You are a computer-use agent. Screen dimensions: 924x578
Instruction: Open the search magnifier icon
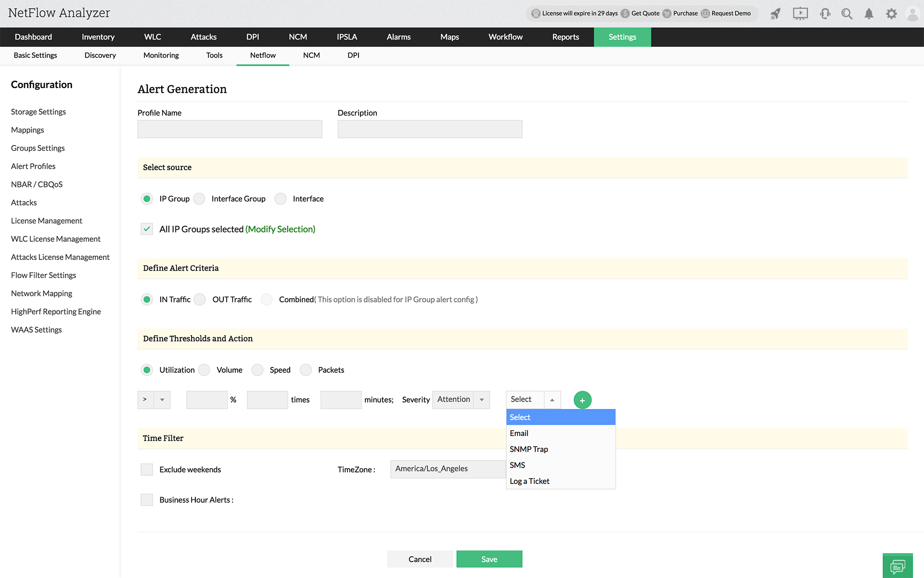847,13
